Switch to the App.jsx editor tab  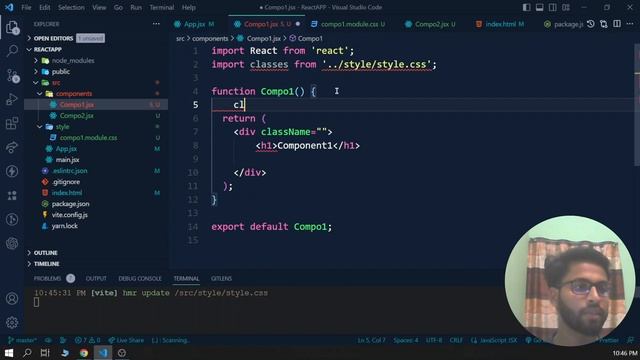pyautogui.click(x=194, y=24)
